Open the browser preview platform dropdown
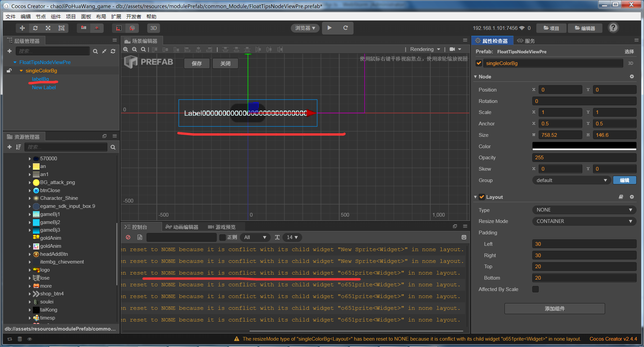The height and width of the screenshot is (347, 644). click(305, 28)
